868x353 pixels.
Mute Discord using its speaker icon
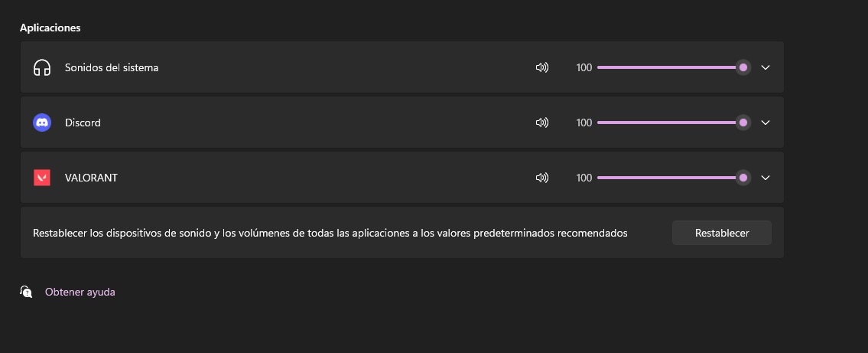click(542, 123)
